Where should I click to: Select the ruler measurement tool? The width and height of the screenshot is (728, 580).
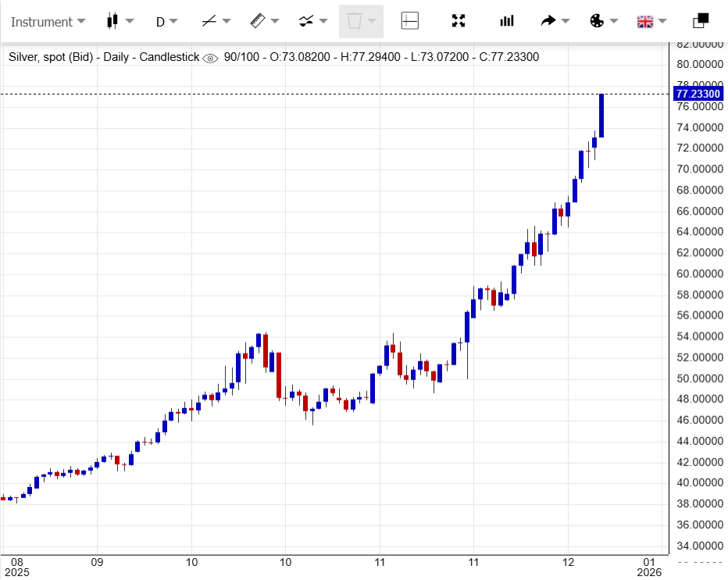tap(266, 21)
